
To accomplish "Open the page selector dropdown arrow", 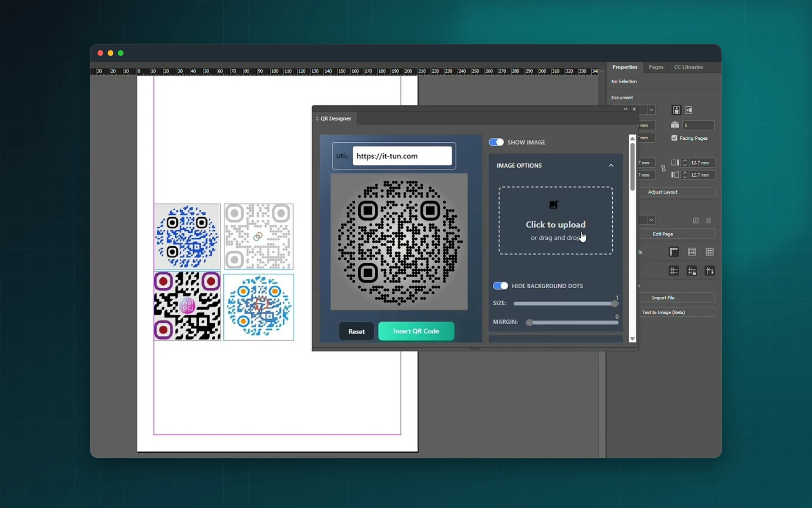I will [x=651, y=220].
